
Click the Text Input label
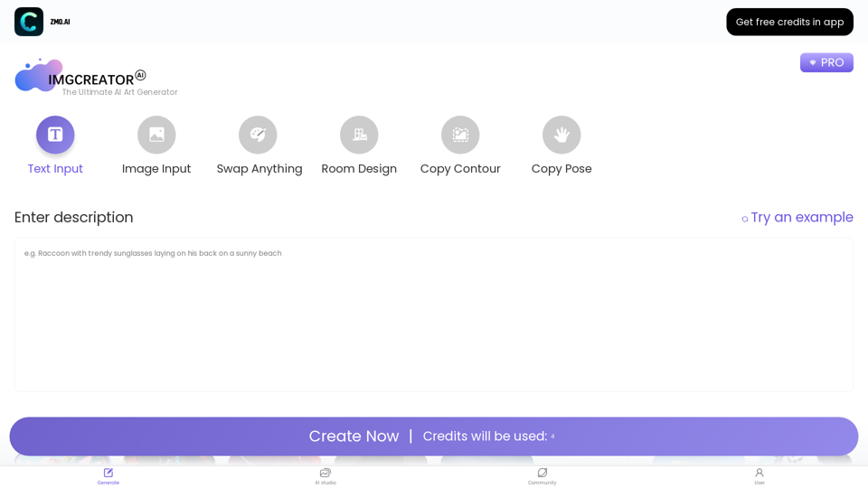click(55, 169)
